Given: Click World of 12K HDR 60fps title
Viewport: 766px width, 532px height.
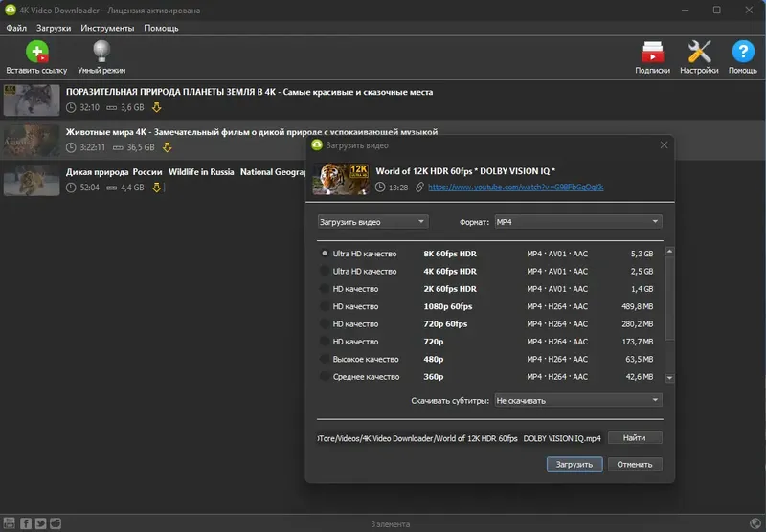Looking at the screenshot, I should click(x=465, y=171).
